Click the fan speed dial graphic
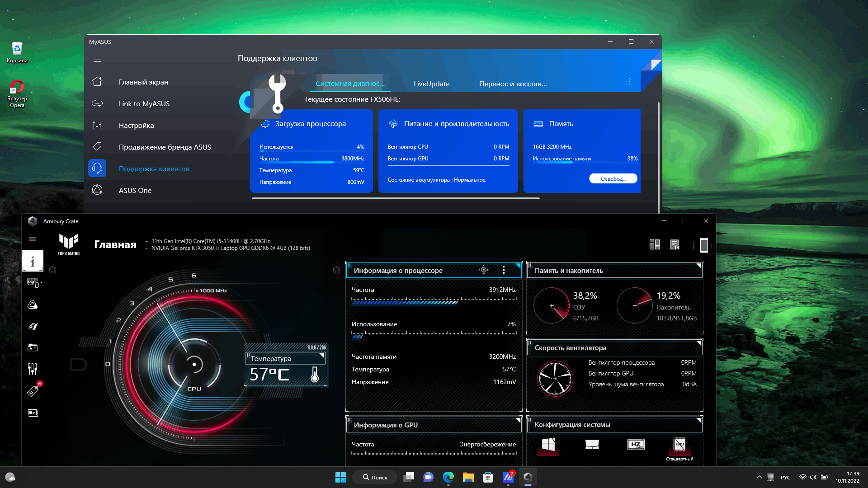Viewport: 868px width, 488px height. point(555,378)
